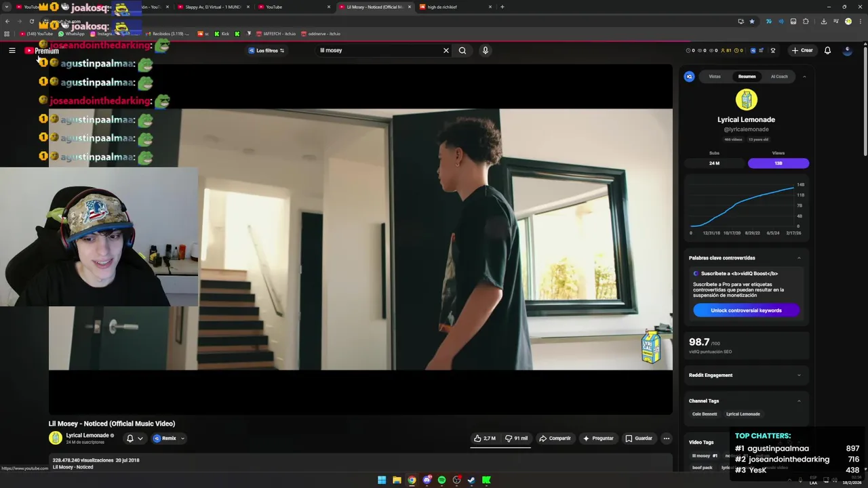Click Unlock controversial keywords button
The height and width of the screenshot is (488, 868).
(x=746, y=310)
